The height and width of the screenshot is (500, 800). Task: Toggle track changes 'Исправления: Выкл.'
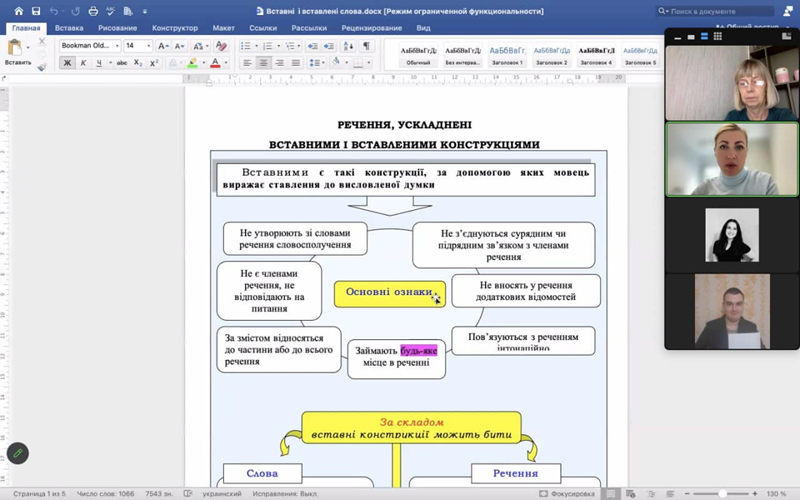pyautogui.click(x=285, y=493)
